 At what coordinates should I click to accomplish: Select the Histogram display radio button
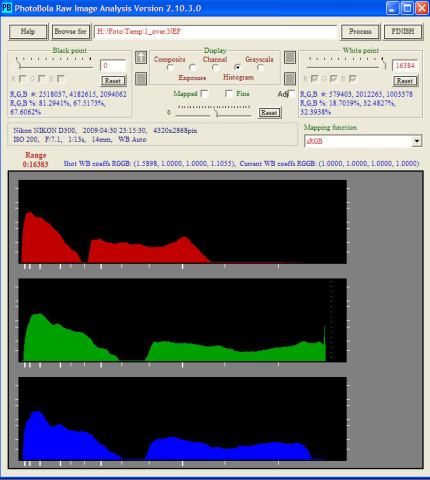click(237, 68)
